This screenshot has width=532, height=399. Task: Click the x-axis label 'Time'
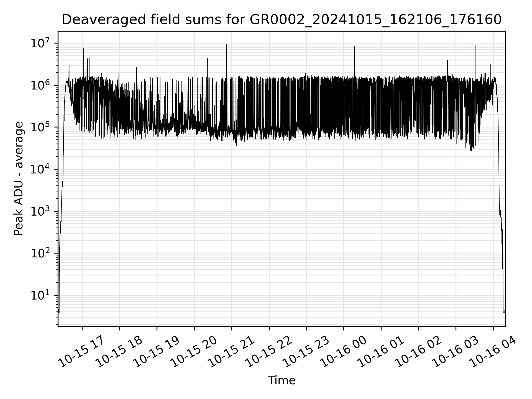click(x=282, y=380)
